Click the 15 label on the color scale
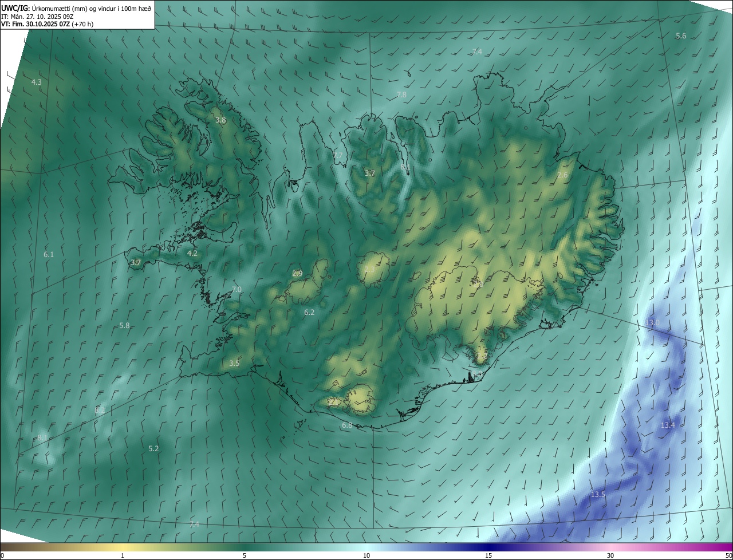 point(488,556)
